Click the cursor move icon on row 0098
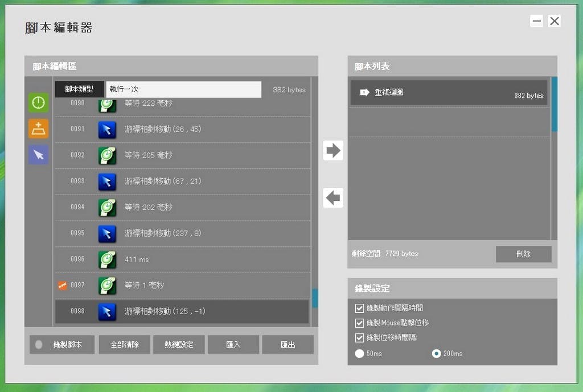The image size is (583, 392). pos(107,312)
